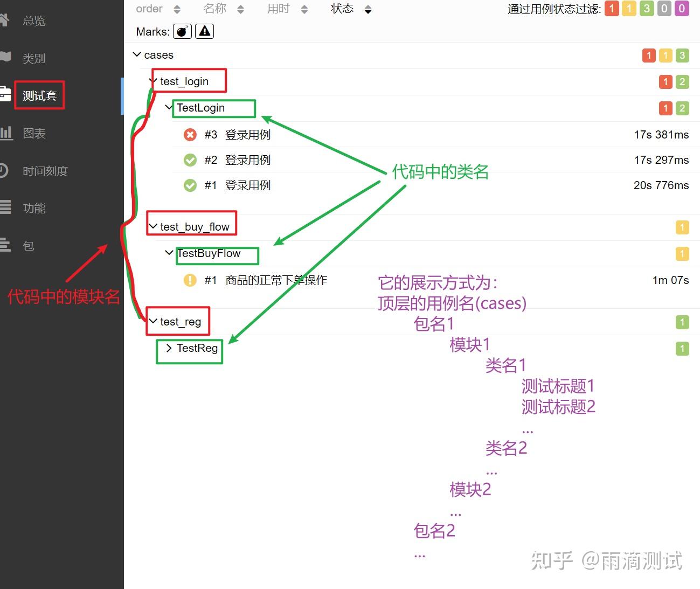Toggle the new-failed warning triangle mark filter

point(204,32)
